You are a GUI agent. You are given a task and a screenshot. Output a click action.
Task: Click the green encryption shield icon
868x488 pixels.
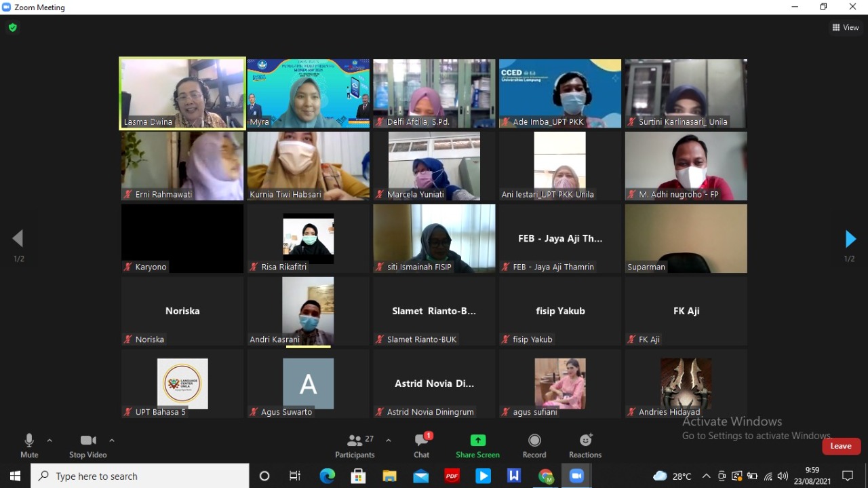(x=12, y=28)
